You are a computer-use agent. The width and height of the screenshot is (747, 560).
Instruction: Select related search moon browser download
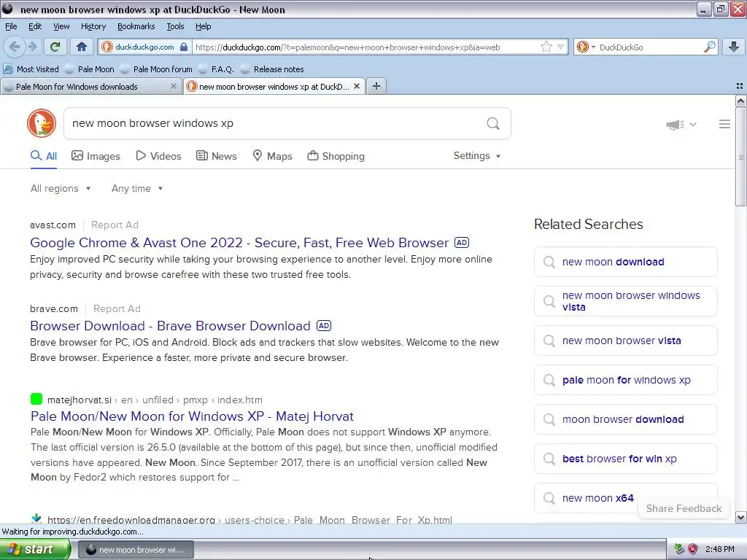pos(625,419)
